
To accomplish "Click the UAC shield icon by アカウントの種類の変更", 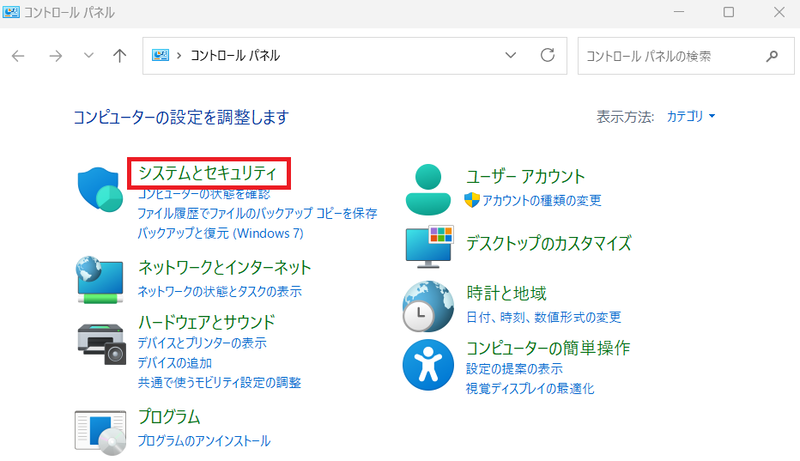I will [472, 200].
